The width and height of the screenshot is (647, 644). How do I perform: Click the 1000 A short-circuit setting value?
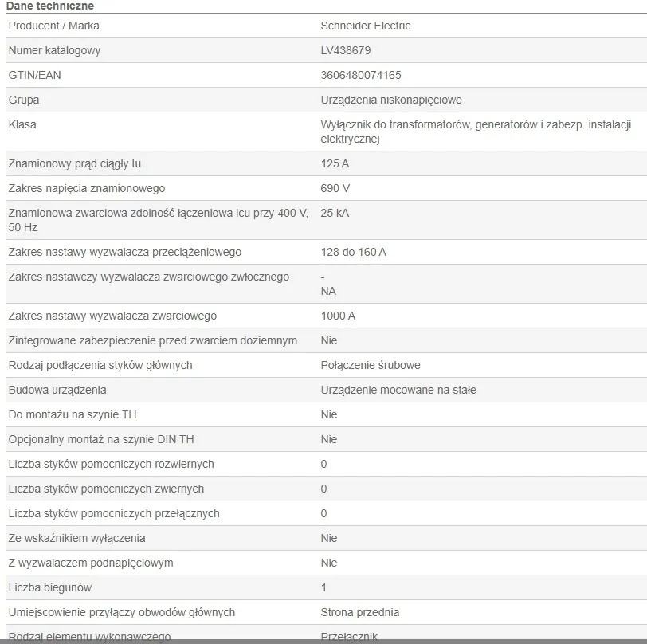[x=338, y=316]
